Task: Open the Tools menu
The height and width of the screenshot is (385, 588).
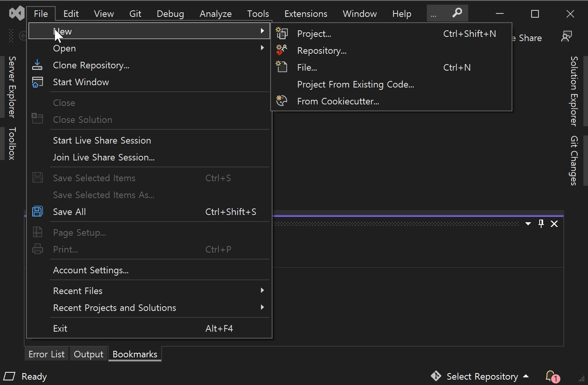Action: pyautogui.click(x=258, y=14)
